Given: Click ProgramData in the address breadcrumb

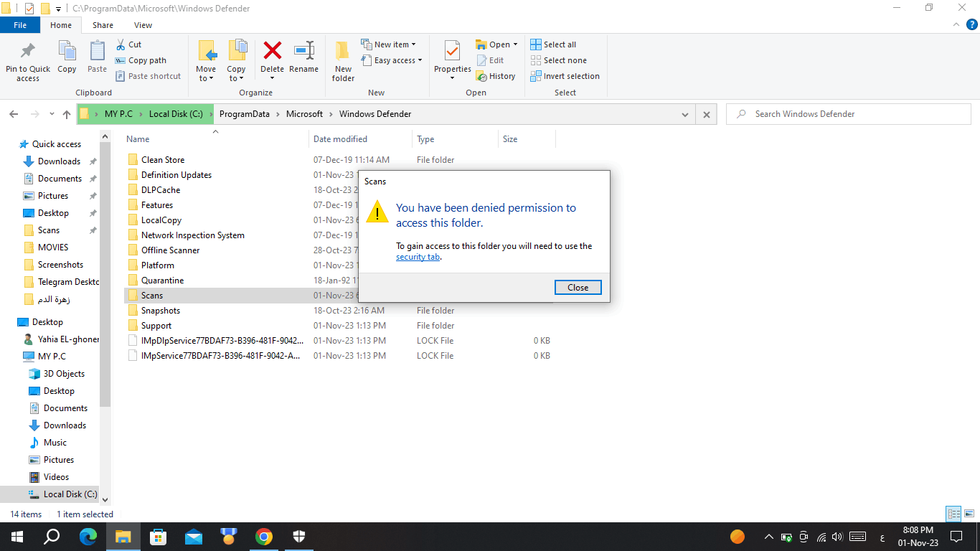Looking at the screenshot, I should (245, 114).
